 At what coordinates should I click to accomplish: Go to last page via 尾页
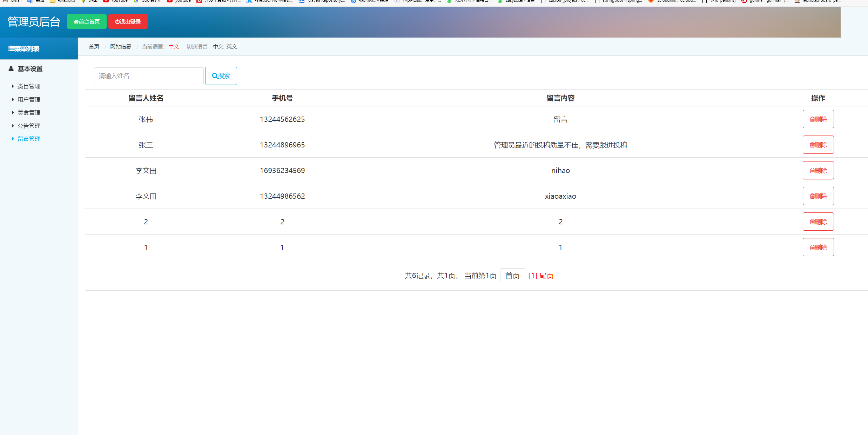point(546,276)
